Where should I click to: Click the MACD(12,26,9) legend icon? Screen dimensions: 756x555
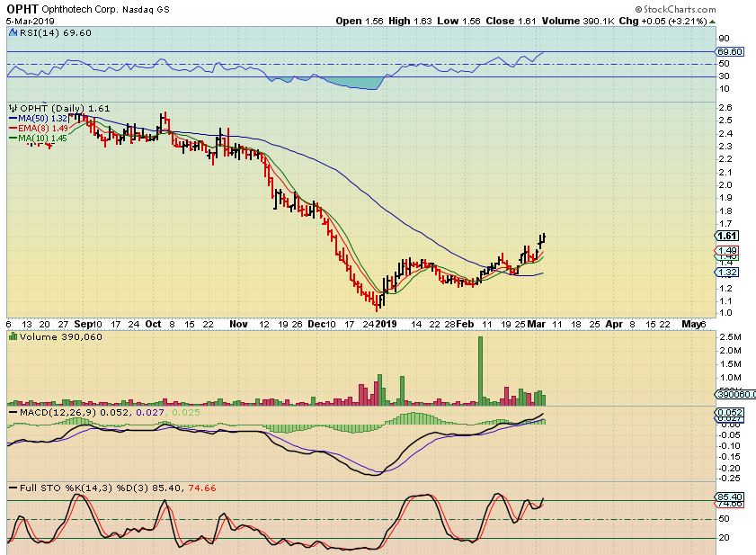click(x=13, y=412)
